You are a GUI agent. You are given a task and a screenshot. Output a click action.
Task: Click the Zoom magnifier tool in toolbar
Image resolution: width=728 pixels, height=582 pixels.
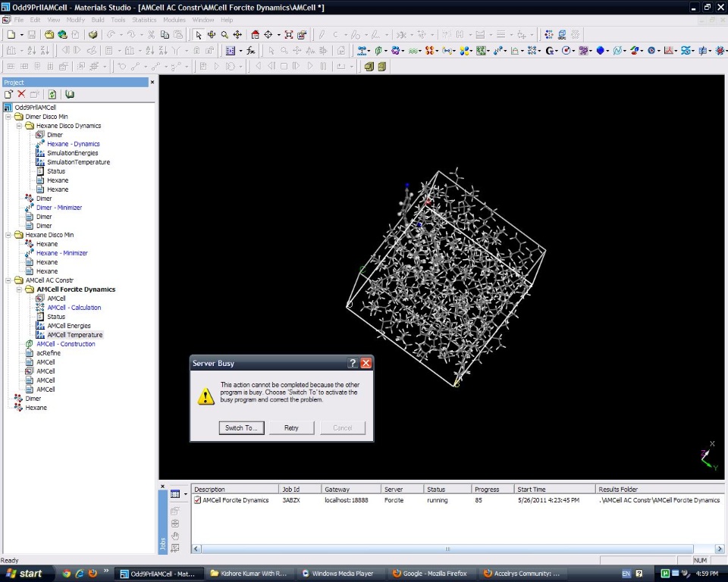point(224,35)
